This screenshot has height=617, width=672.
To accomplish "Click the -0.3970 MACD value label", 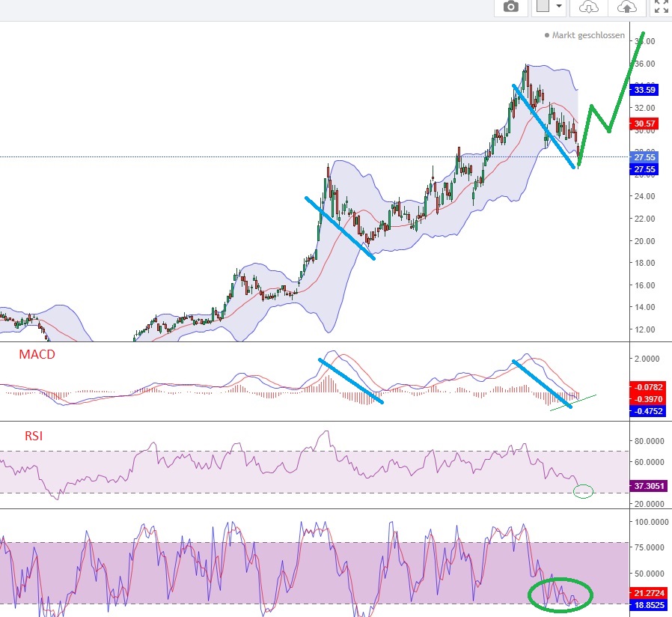I will tap(648, 399).
